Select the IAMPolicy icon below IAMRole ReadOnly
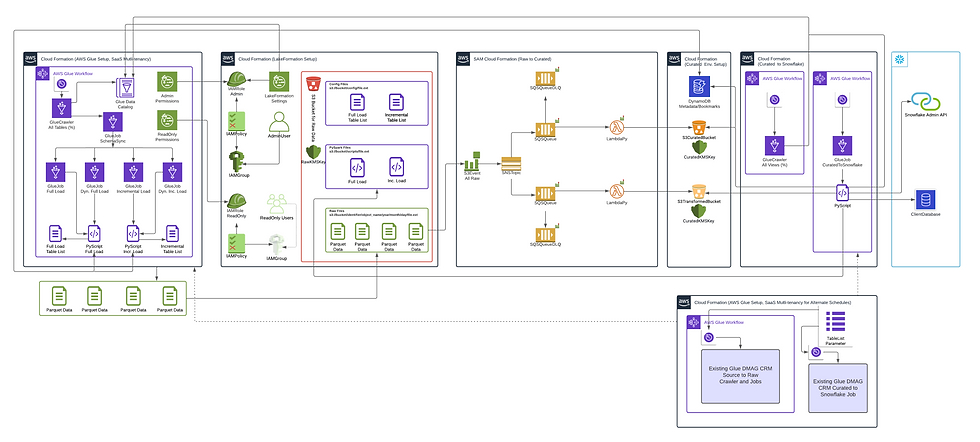 [236, 243]
